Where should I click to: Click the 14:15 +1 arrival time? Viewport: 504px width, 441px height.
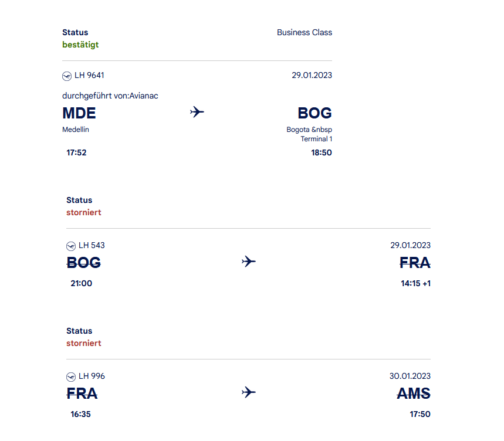tap(415, 283)
